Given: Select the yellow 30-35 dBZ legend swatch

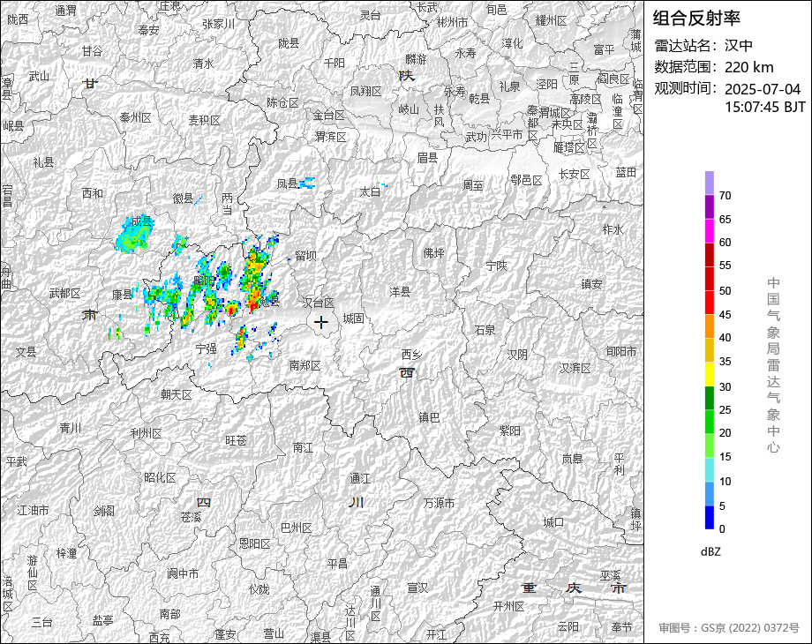Looking at the screenshot, I should (710, 374).
